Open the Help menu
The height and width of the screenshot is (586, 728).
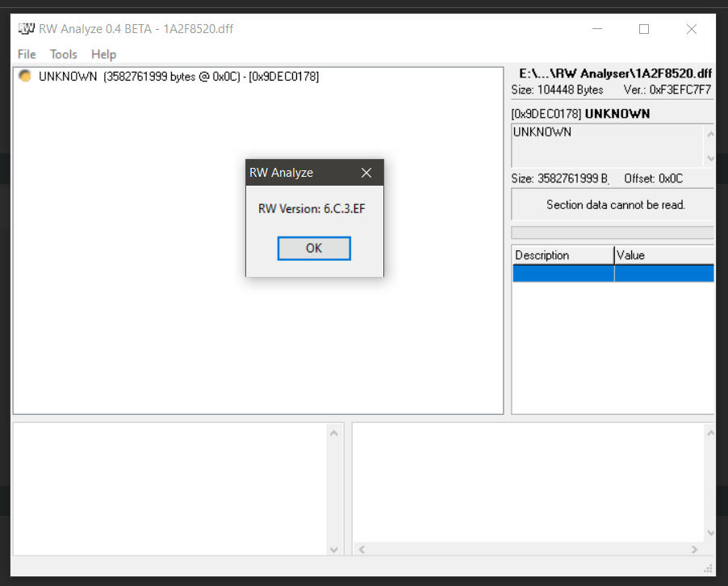coord(103,54)
